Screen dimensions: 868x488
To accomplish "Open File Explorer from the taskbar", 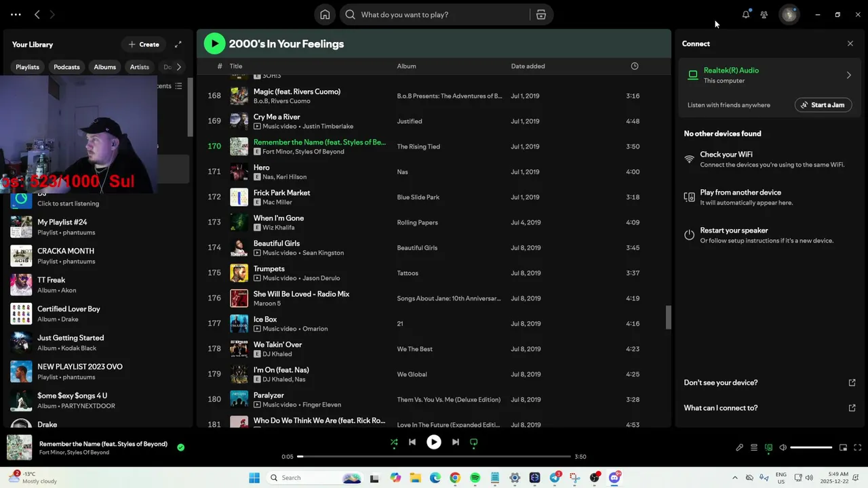I will (x=415, y=478).
